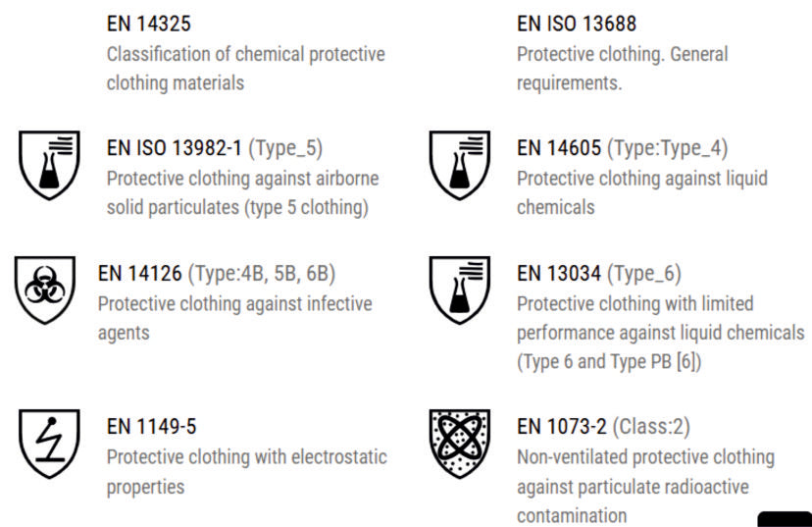Click the chemical flask shield icon beside EN 14605
This screenshot has height=527, width=812.
click(459, 163)
